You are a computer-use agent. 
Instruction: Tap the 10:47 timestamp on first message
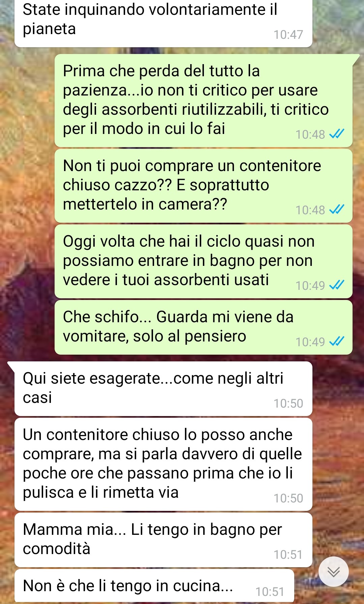288,34
